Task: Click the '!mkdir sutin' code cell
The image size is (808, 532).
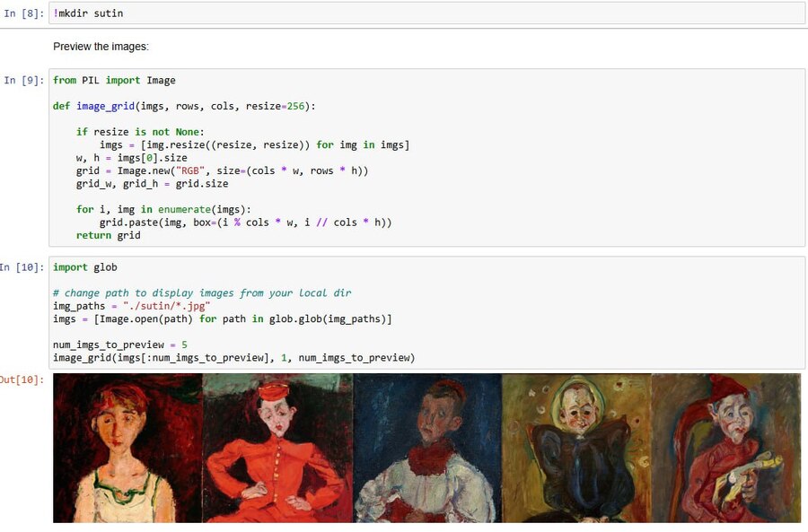Action: (426, 13)
